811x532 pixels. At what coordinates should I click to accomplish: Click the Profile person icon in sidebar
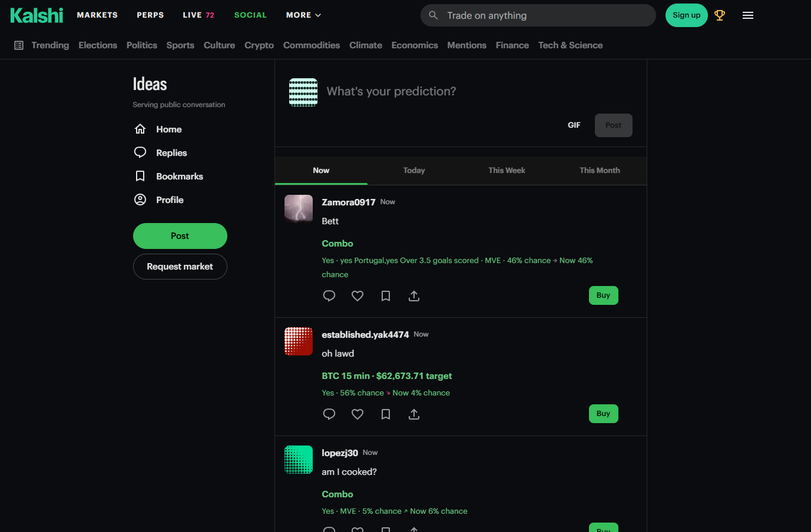pyautogui.click(x=140, y=199)
